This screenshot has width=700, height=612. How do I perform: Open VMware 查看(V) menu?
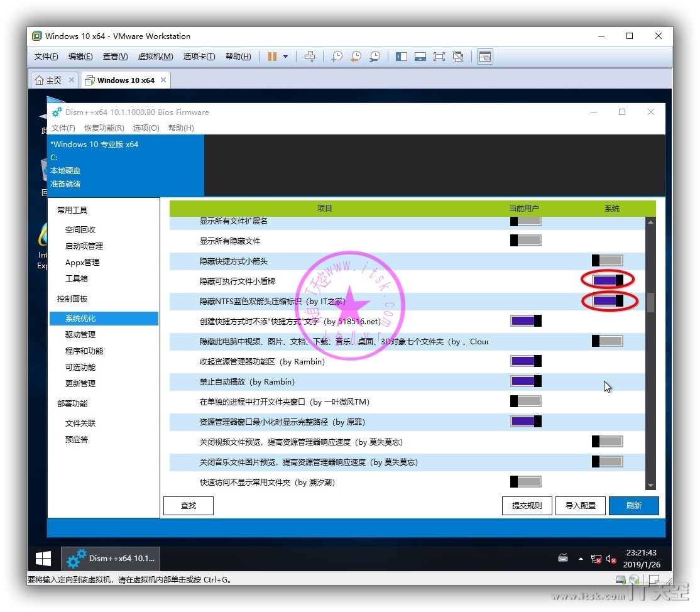(115, 57)
